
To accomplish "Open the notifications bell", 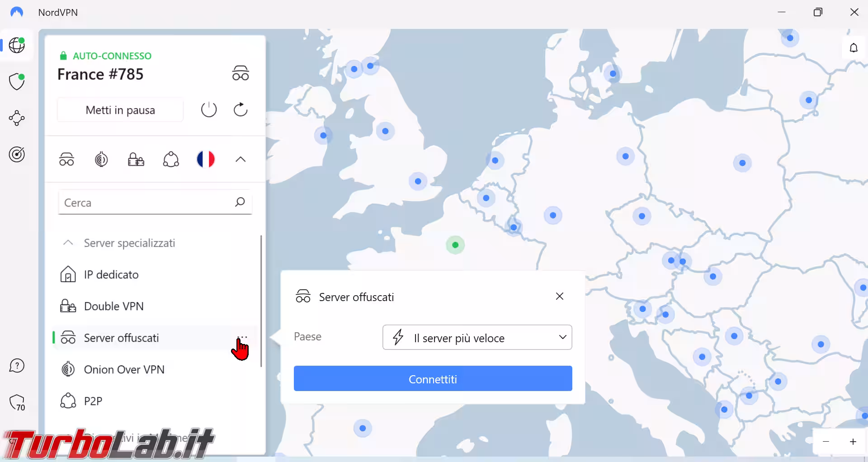I will pyautogui.click(x=854, y=48).
